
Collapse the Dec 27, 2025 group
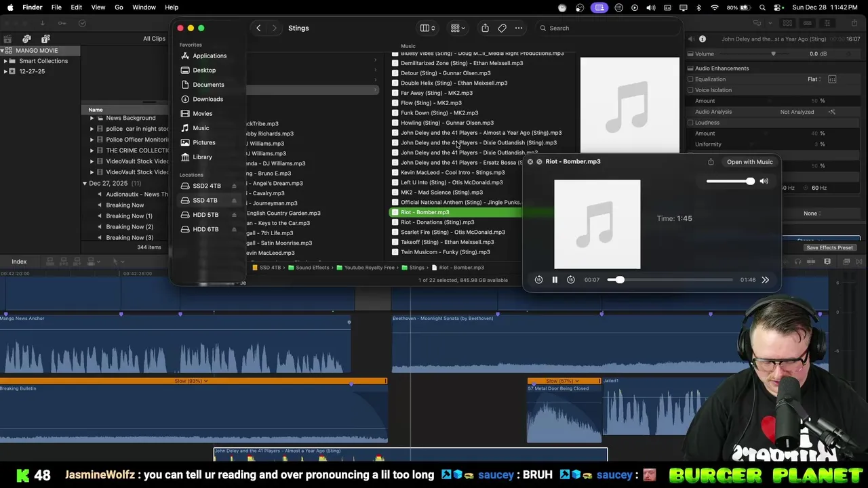click(x=85, y=184)
